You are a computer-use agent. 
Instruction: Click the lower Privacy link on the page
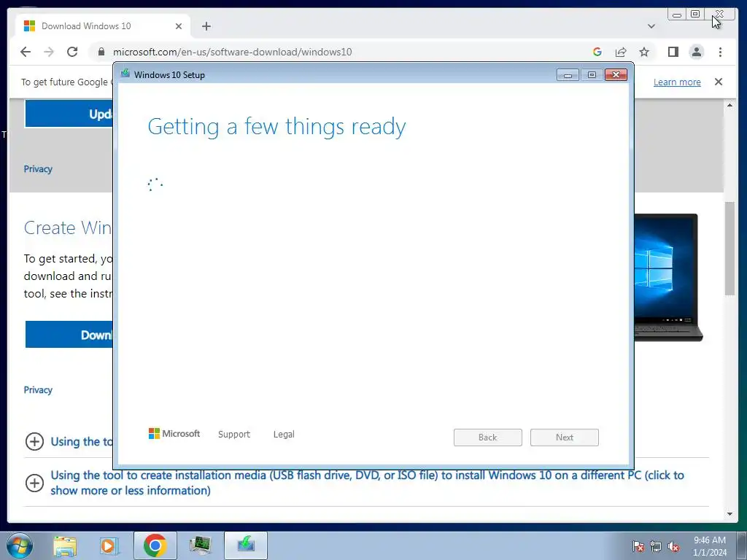point(38,390)
